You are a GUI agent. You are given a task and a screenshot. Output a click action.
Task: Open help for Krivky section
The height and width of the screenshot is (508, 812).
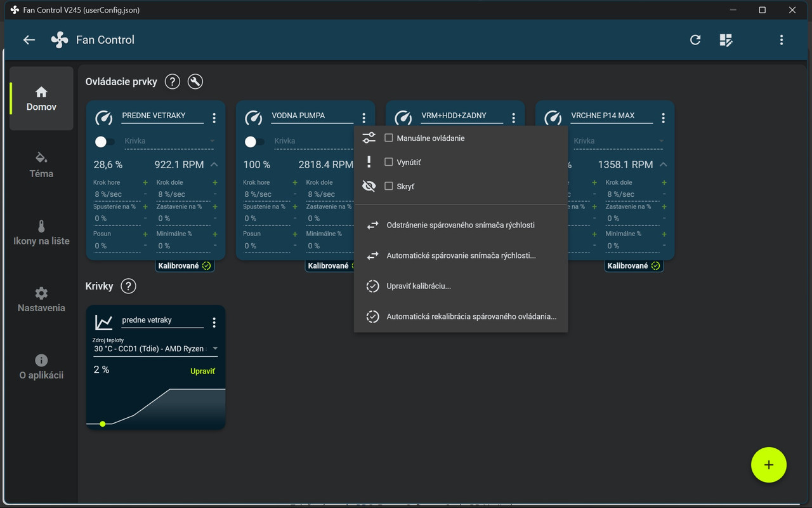tap(128, 286)
